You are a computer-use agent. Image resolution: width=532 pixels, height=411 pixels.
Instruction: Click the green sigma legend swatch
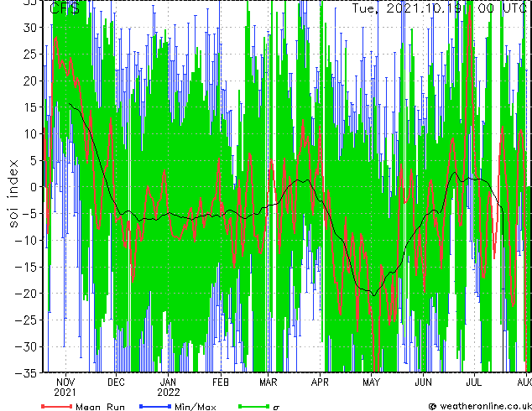(x=254, y=406)
